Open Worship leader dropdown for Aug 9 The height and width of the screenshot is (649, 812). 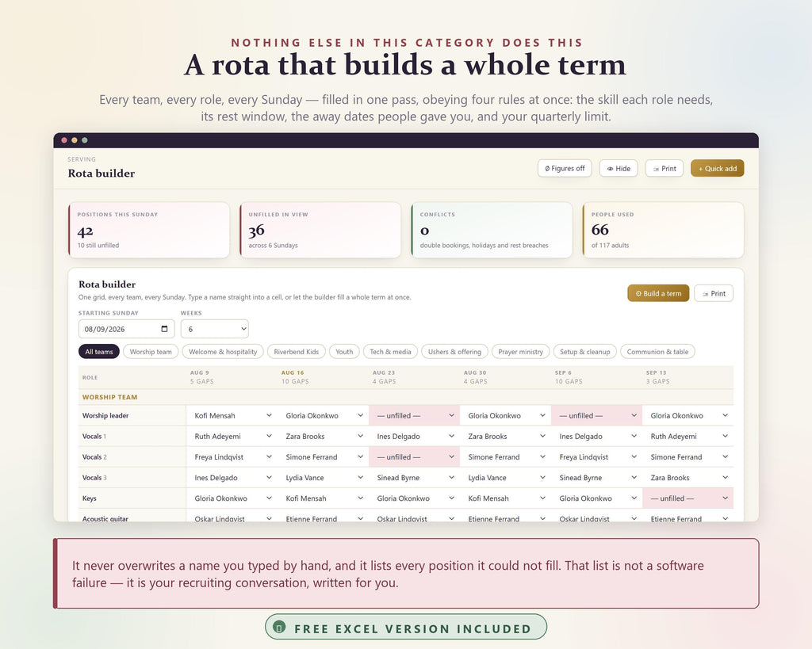232,415
